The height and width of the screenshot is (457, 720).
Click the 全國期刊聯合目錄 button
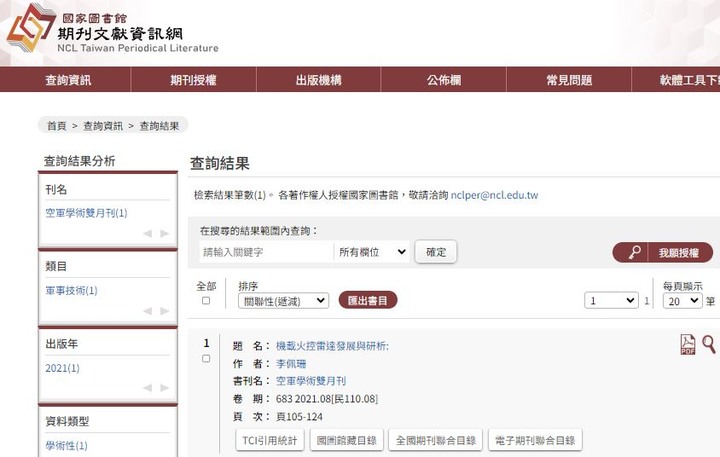point(435,440)
